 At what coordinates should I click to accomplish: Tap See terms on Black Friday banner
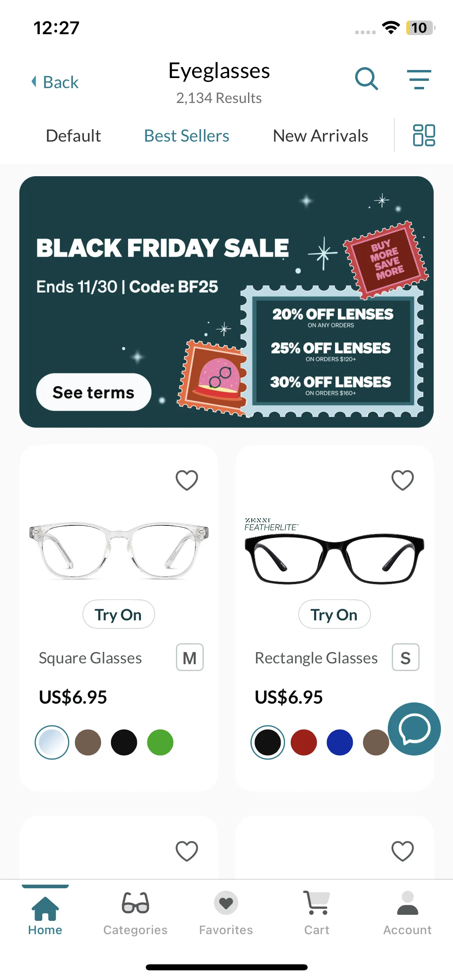93,392
